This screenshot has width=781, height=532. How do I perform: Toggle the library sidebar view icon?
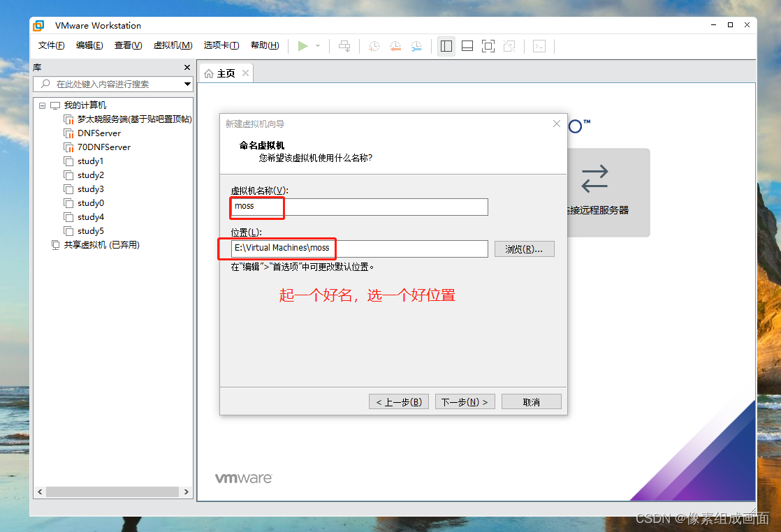446,46
